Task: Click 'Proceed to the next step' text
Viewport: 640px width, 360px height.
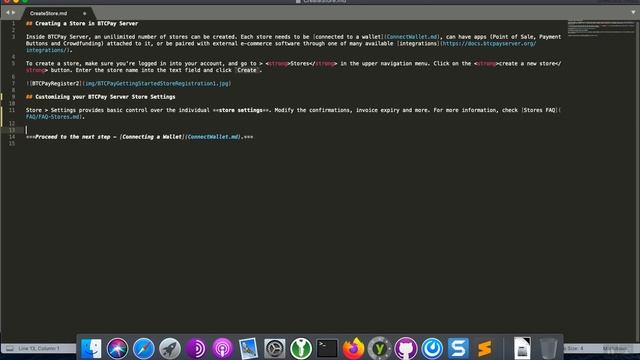Action: point(72,137)
